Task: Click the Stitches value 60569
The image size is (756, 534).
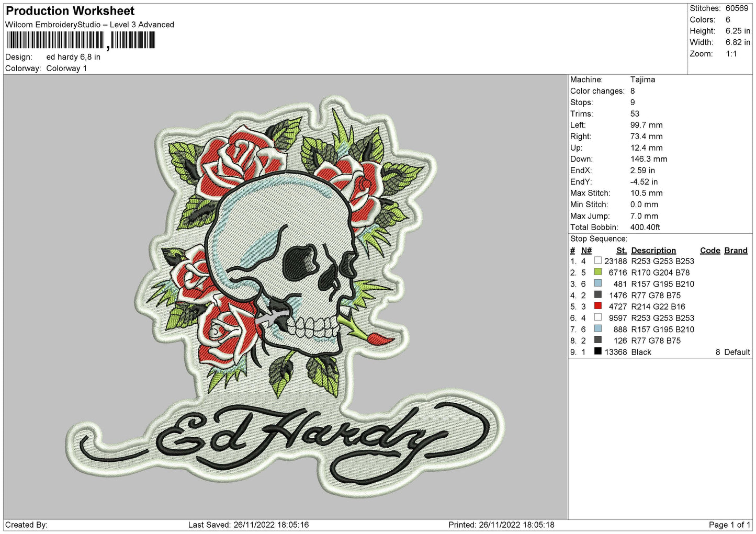Action: point(737,8)
